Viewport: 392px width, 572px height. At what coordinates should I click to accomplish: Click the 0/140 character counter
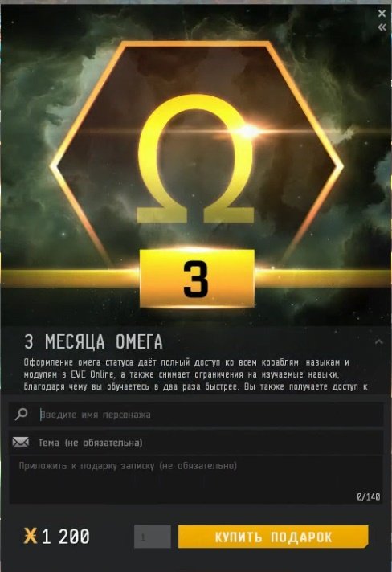click(369, 496)
